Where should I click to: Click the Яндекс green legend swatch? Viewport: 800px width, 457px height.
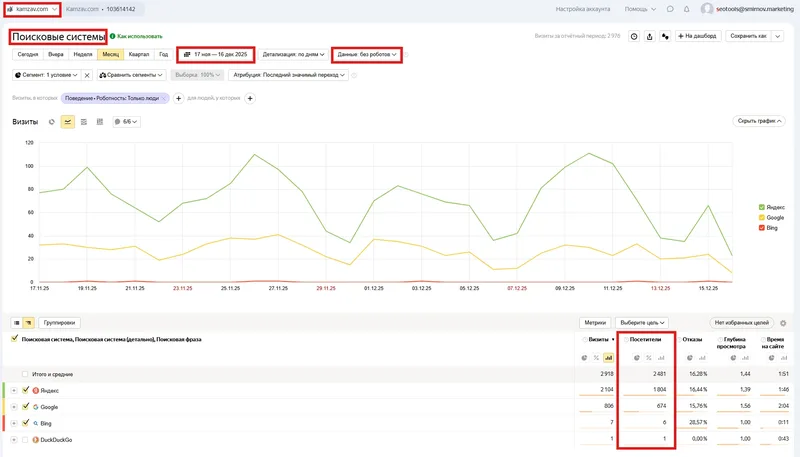tap(761, 207)
